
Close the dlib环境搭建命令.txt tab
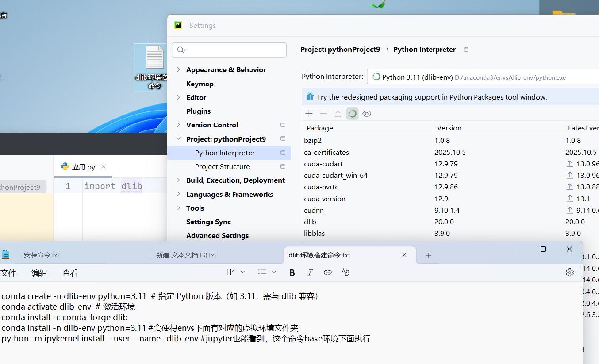(x=404, y=255)
